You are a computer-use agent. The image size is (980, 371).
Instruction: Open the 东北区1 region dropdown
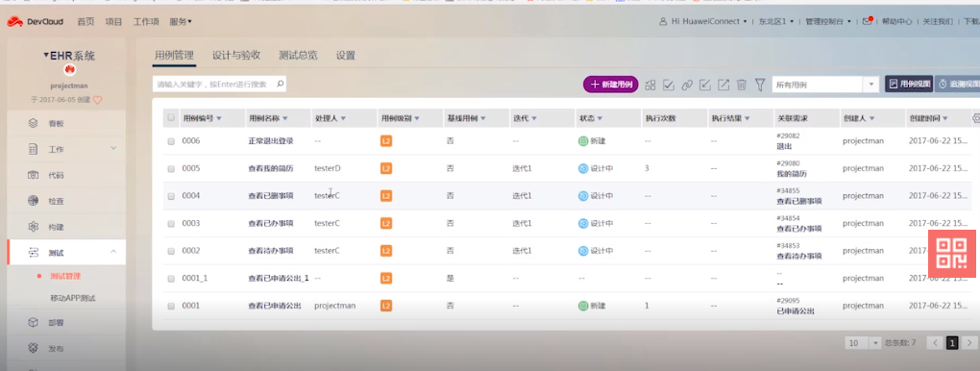(775, 21)
